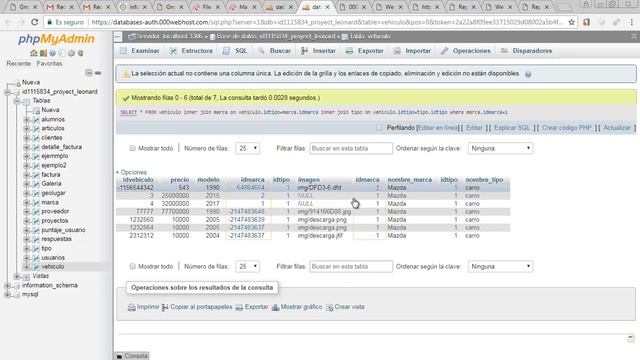
Task: Click the Explicar SQL link
Action: pyautogui.click(x=512, y=128)
